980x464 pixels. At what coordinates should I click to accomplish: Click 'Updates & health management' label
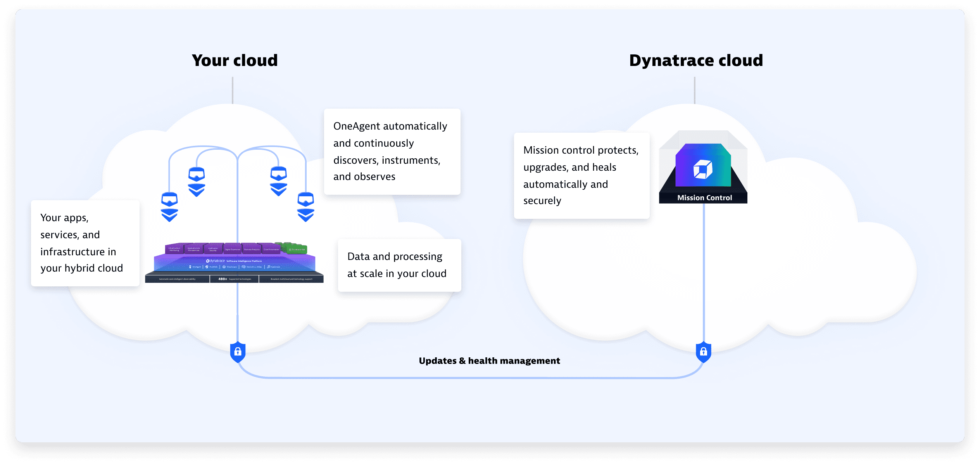[x=489, y=361]
